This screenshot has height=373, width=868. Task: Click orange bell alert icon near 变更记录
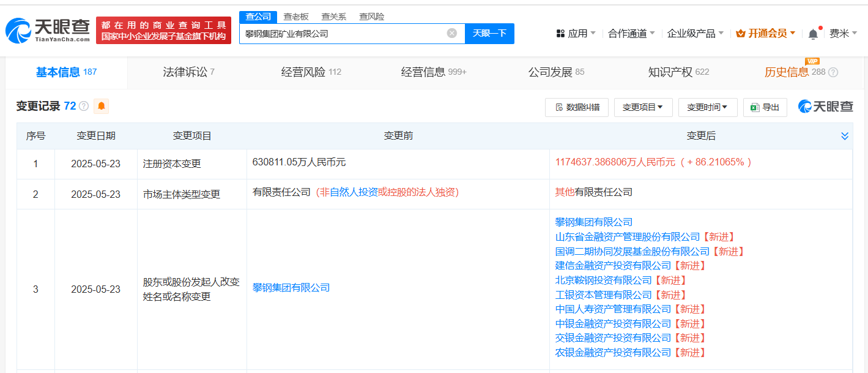pyautogui.click(x=102, y=107)
